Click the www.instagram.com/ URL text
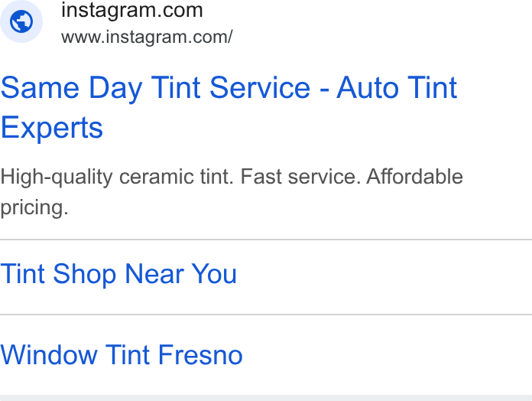The image size is (532, 401). click(147, 37)
